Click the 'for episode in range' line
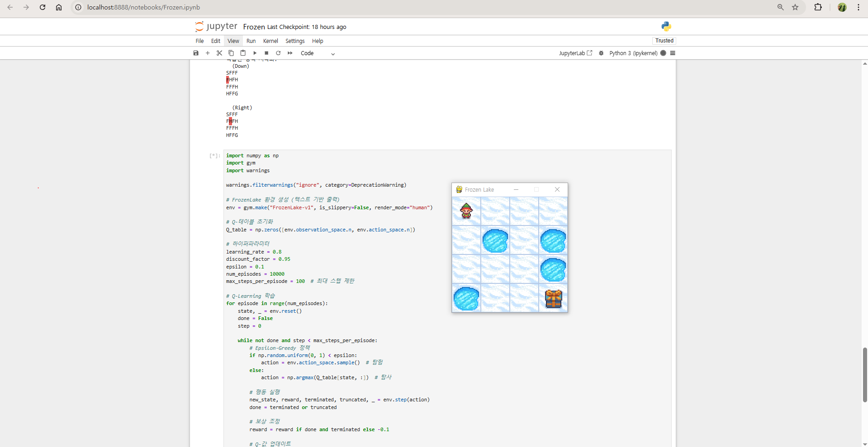868x447 pixels. tap(277, 303)
